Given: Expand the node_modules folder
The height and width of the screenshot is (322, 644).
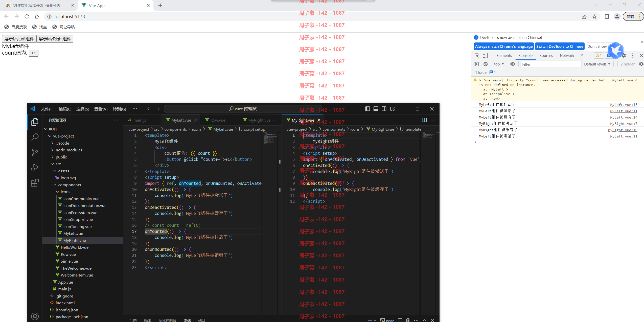Looking at the screenshot, I should click(53, 150).
